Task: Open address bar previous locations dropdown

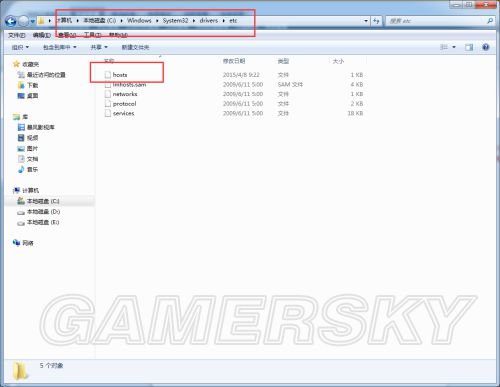Action: click(366, 21)
